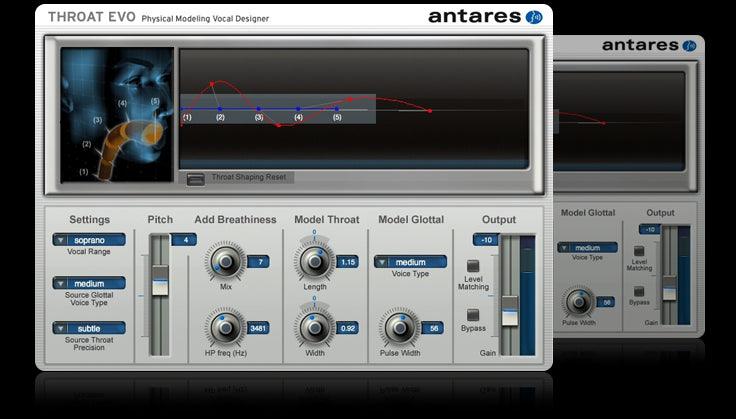This screenshot has width=736, height=419.
Task: Click the Output Gain slider handle
Action: (x=510, y=311)
